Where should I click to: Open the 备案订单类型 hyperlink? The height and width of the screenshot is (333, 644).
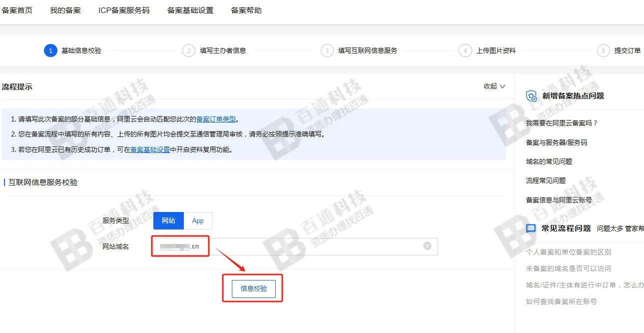(x=216, y=119)
